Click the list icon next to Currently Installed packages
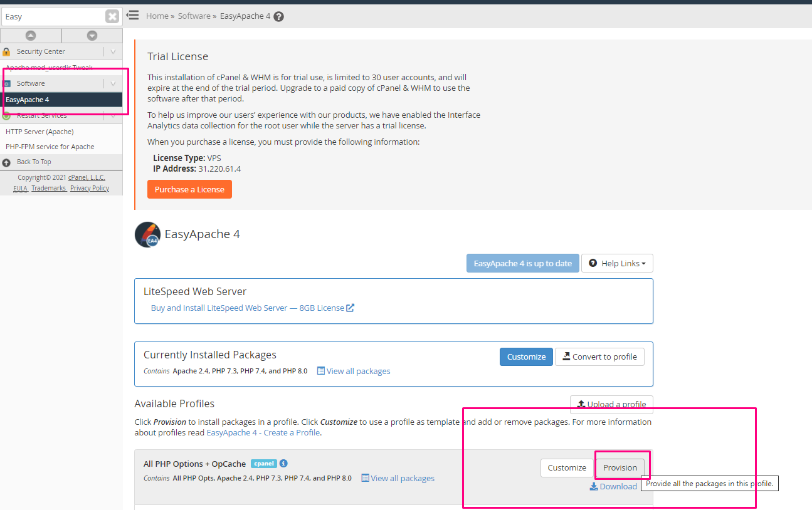This screenshot has width=812, height=510. [321, 371]
